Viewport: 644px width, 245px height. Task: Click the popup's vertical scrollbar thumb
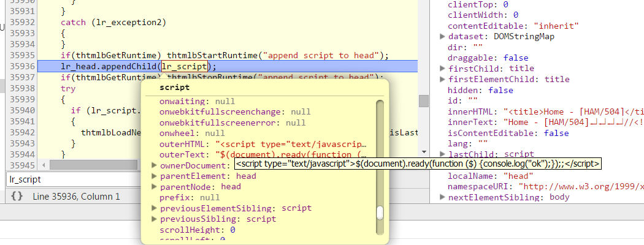[380, 213]
